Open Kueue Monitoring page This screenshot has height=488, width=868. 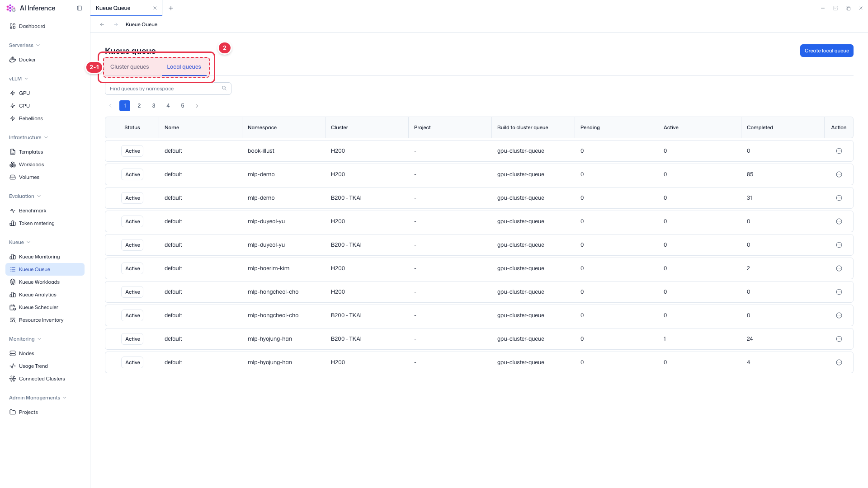point(39,257)
